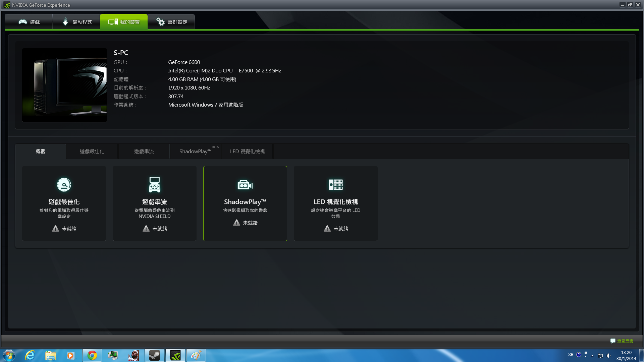Click the network connection tray icon

[x=600, y=356]
